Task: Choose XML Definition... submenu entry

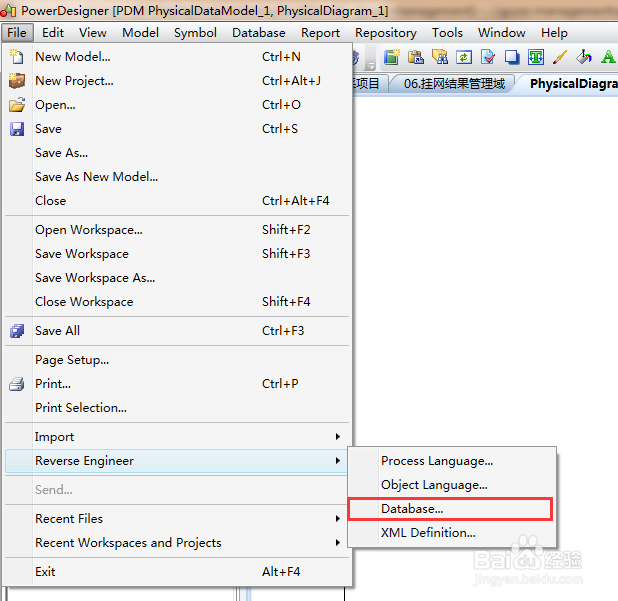Action: [452, 533]
